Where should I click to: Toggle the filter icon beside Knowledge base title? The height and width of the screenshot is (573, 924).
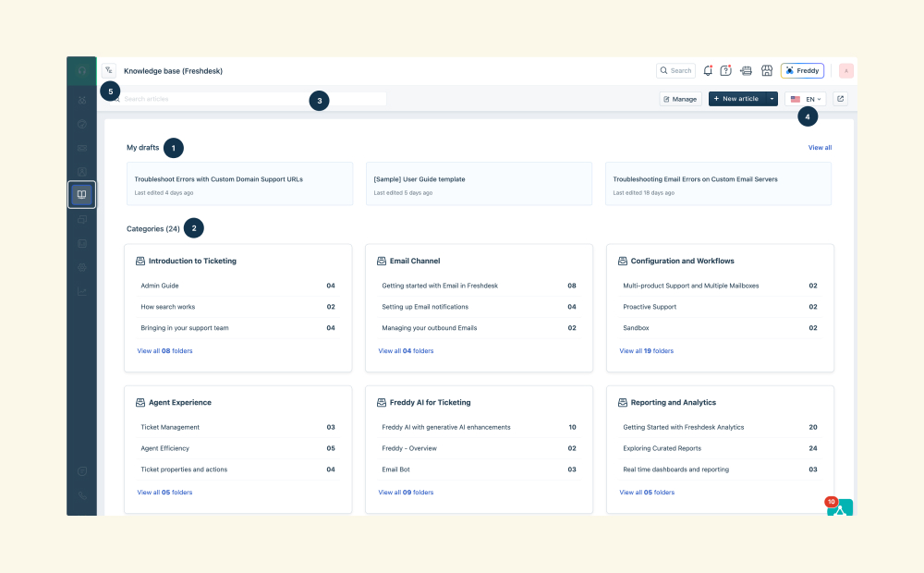108,71
